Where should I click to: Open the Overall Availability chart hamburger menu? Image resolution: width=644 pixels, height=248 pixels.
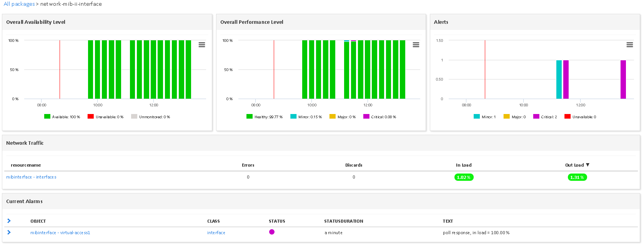coord(201,45)
